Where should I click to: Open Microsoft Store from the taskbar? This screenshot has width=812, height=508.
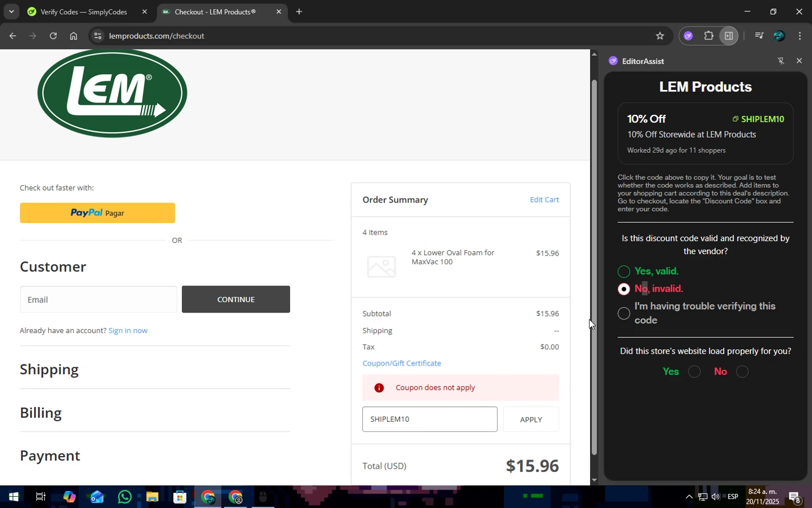point(180,497)
